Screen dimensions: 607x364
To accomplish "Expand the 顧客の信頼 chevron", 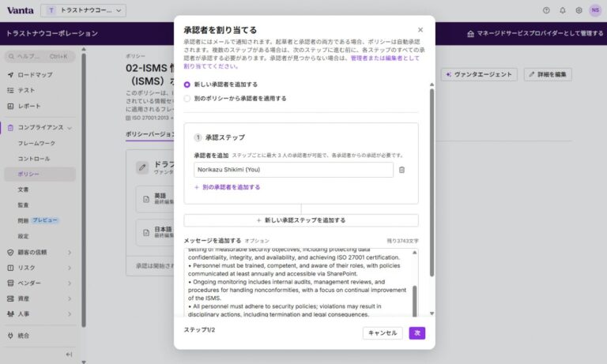I will coord(70,252).
